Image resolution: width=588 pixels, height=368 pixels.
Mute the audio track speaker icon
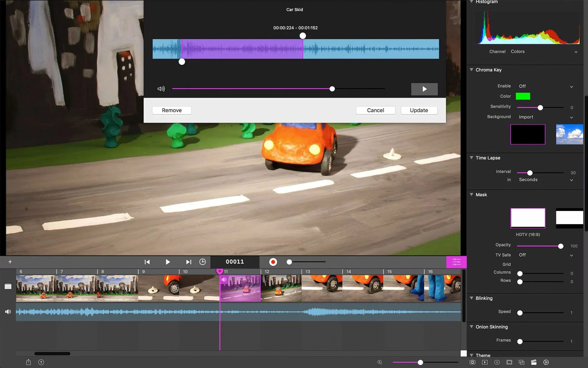(x=8, y=312)
